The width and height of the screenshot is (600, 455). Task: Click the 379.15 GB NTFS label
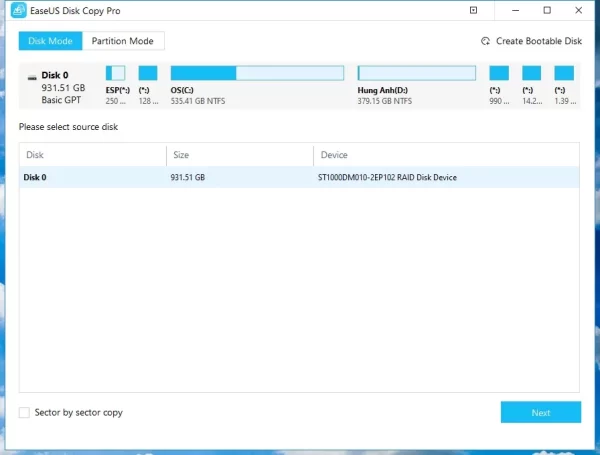385,101
